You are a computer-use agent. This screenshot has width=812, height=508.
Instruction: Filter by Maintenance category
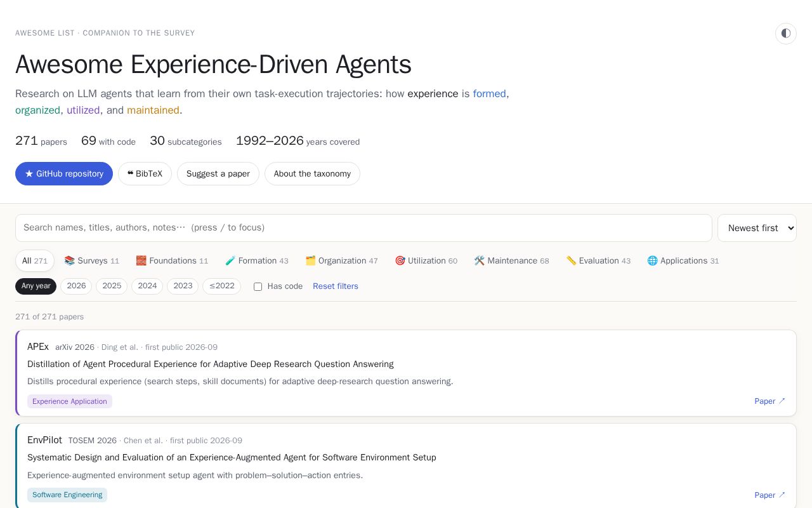coord(511,261)
